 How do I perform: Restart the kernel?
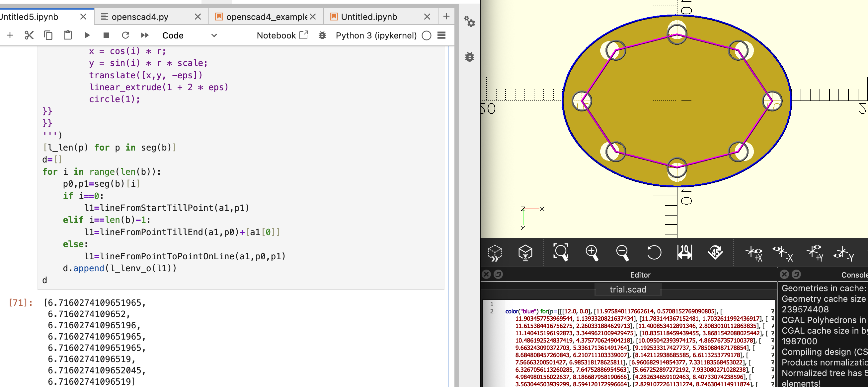coord(125,35)
